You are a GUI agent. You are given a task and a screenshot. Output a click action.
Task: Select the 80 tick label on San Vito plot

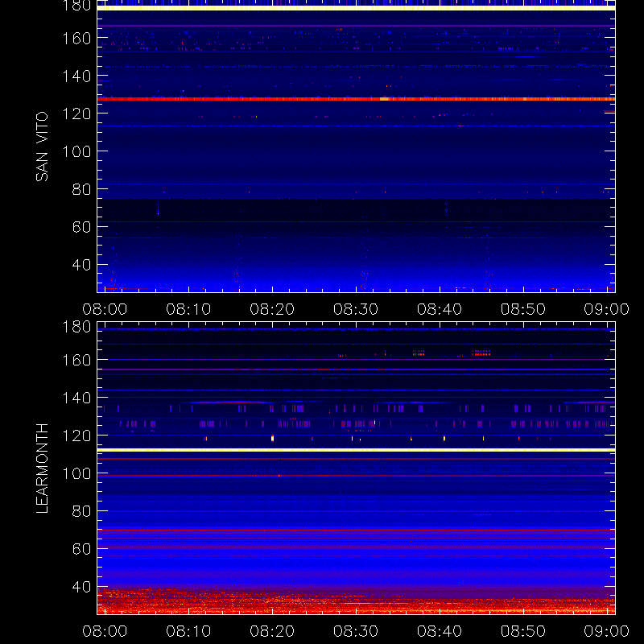pyautogui.click(x=81, y=189)
